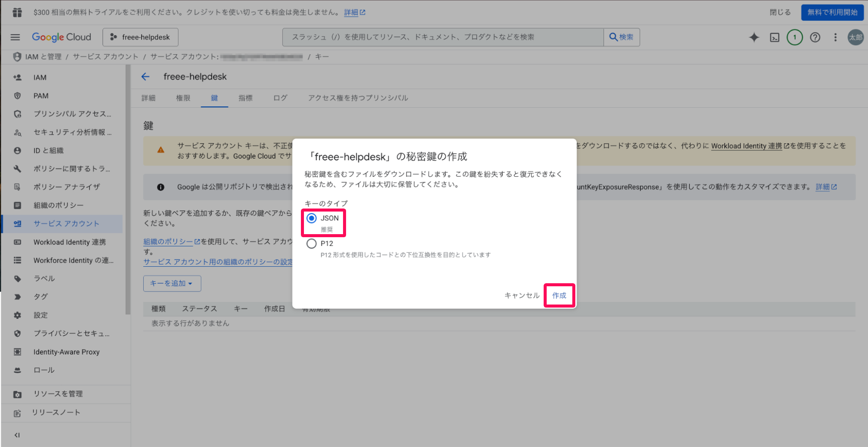Click the ID と組織 person icon
The image size is (868, 447).
(17, 151)
